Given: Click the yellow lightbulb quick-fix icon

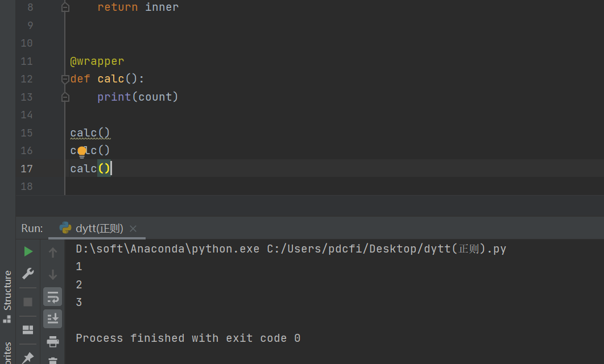Looking at the screenshot, I should point(81,151).
